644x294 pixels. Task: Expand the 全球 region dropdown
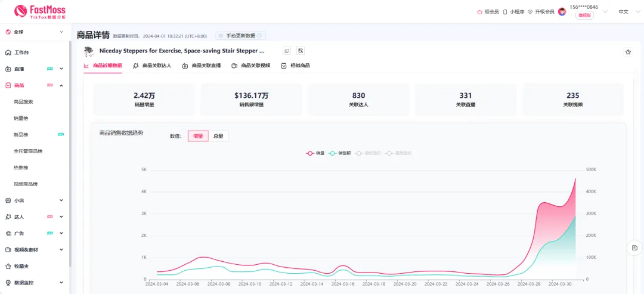point(61,32)
